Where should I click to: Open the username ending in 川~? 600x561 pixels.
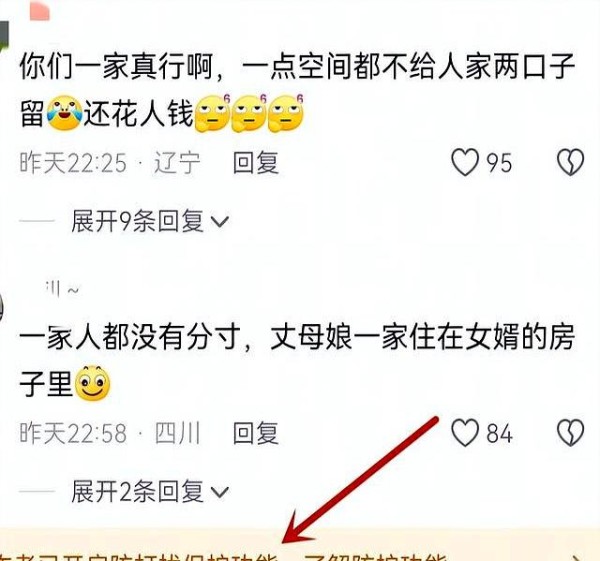[62, 289]
